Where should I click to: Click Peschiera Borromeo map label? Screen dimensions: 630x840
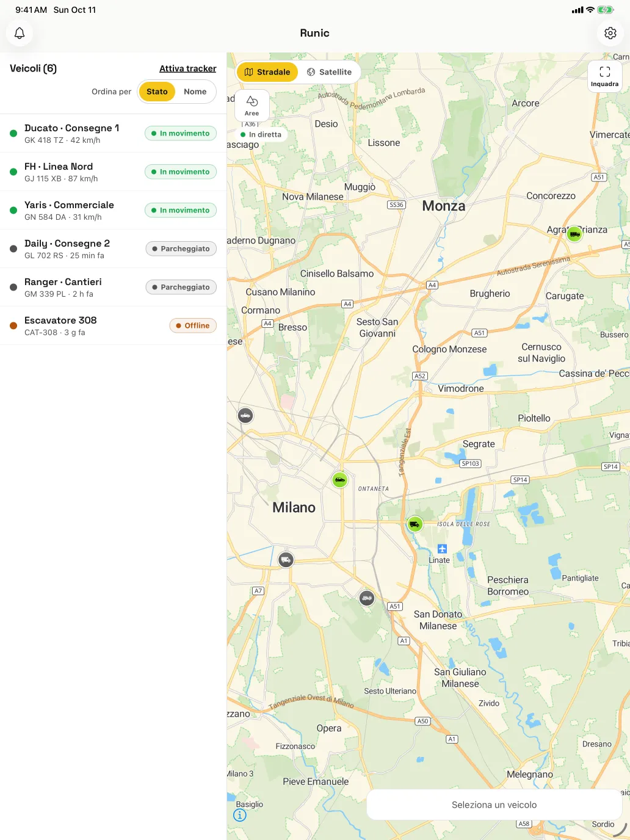click(x=508, y=585)
